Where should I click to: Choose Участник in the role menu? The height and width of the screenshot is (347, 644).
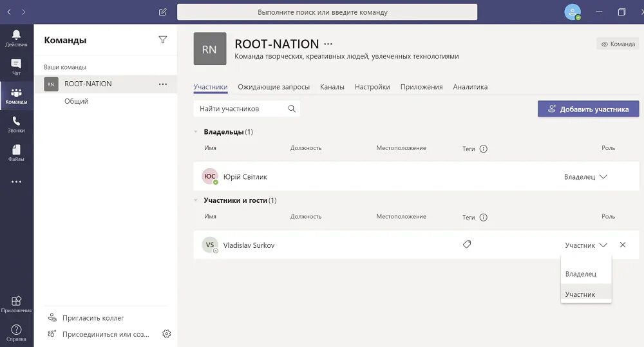[586, 294]
